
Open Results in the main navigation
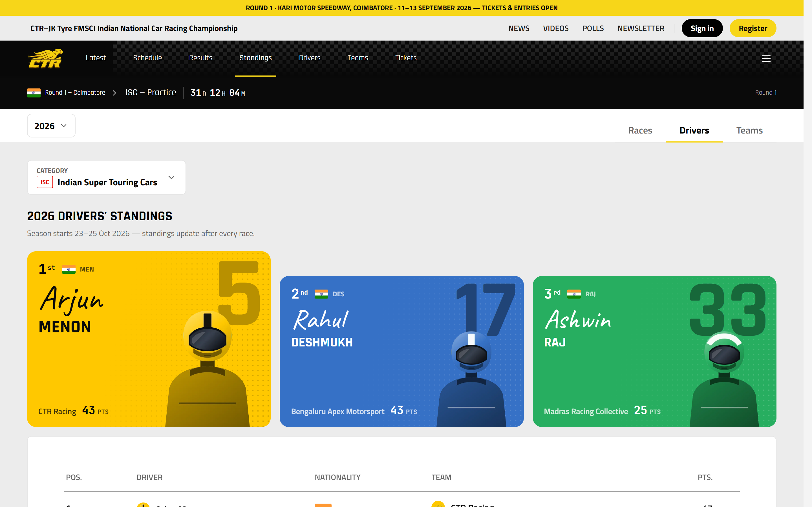201,58
